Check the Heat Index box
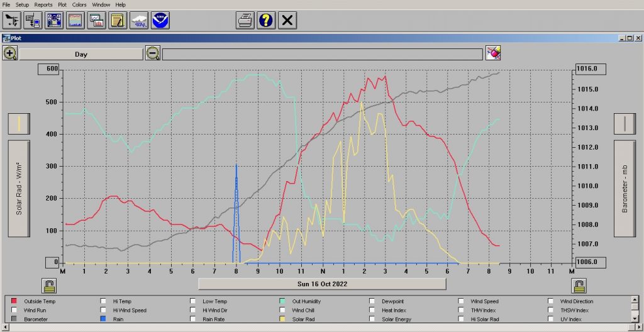The width and height of the screenshot is (644, 332). point(372,310)
